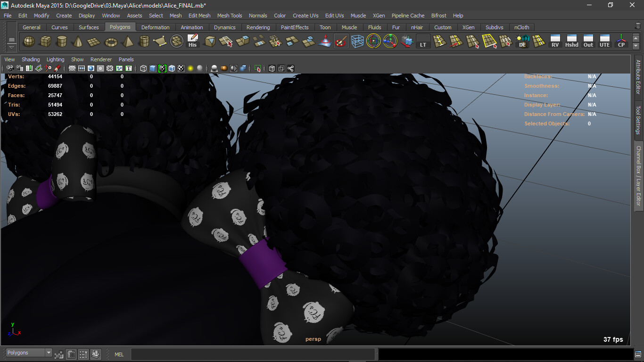
Task: Create a polygon sphere from the shelf
Action: tap(29, 42)
